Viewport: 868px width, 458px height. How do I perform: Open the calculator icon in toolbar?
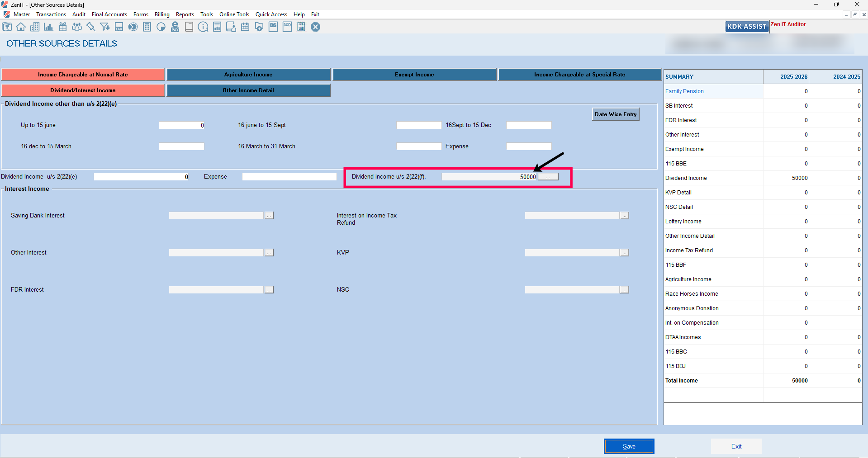(147, 27)
